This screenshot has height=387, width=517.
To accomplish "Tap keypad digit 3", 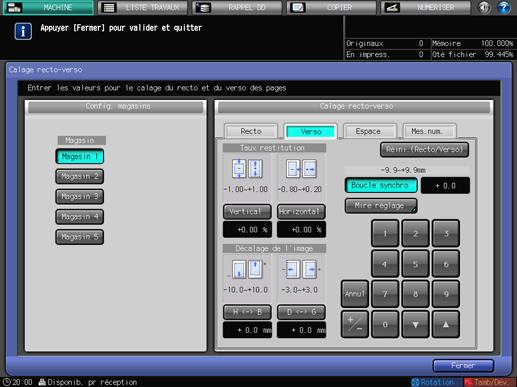I will (446, 233).
